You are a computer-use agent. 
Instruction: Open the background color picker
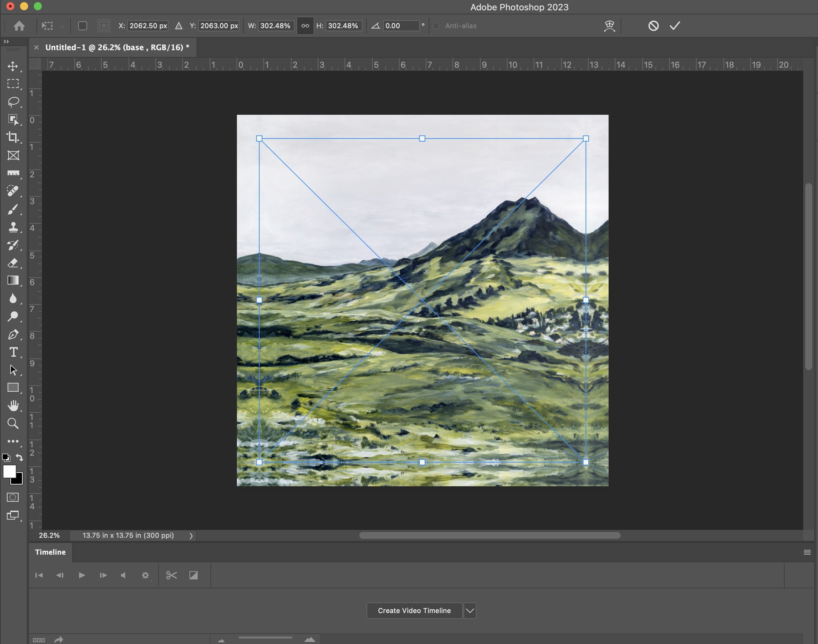[19, 480]
